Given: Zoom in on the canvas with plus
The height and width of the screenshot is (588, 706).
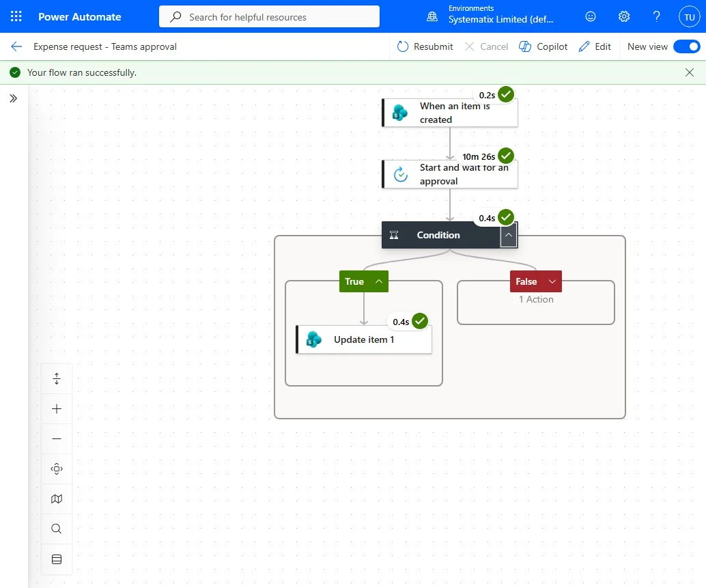Looking at the screenshot, I should tap(57, 409).
